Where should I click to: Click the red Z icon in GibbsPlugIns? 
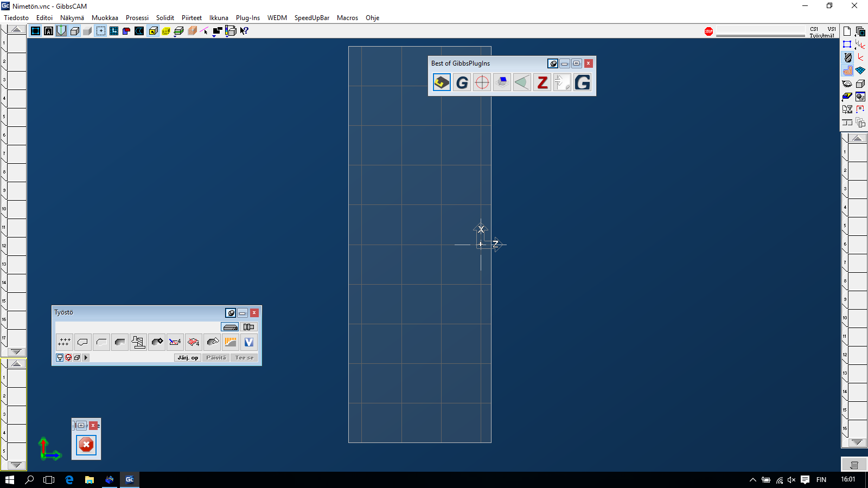pos(542,82)
